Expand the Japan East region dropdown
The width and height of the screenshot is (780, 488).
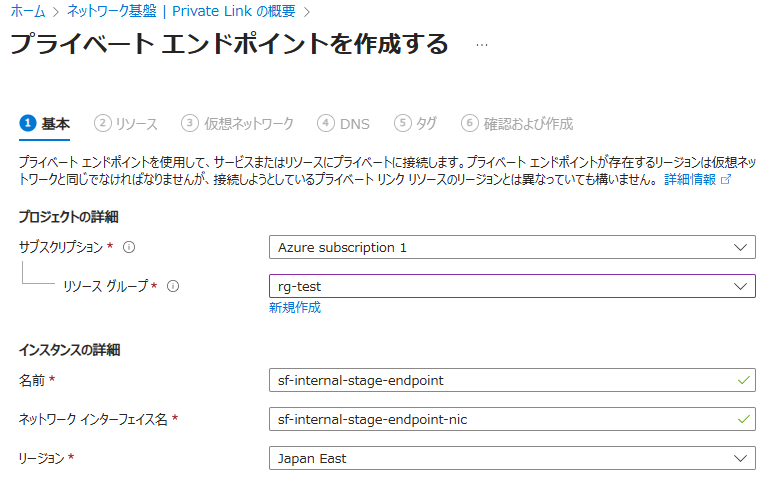click(740, 458)
